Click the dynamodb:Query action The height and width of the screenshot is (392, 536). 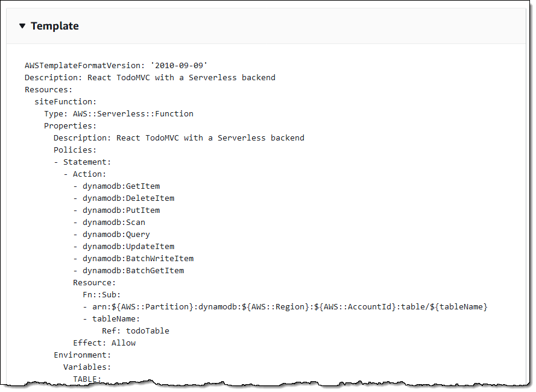116,234
